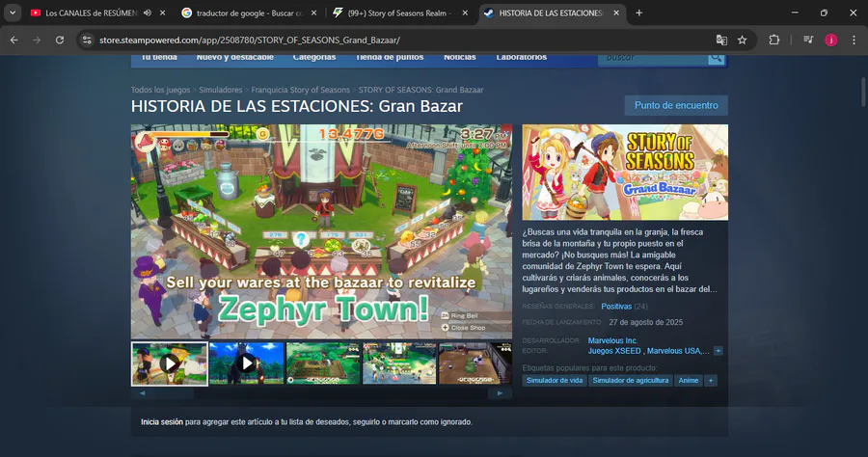Open a new browser tab
Screen dimensions: 868x457
[638, 13]
